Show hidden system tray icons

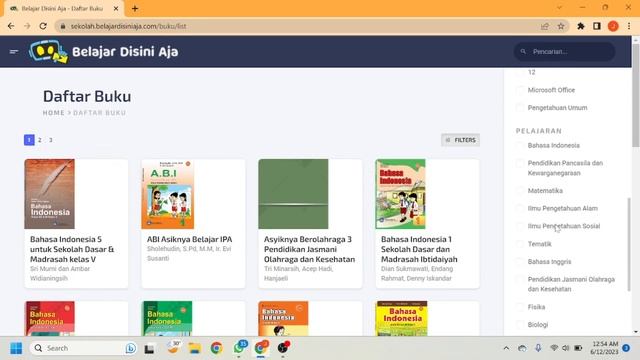pyautogui.click(x=506, y=348)
